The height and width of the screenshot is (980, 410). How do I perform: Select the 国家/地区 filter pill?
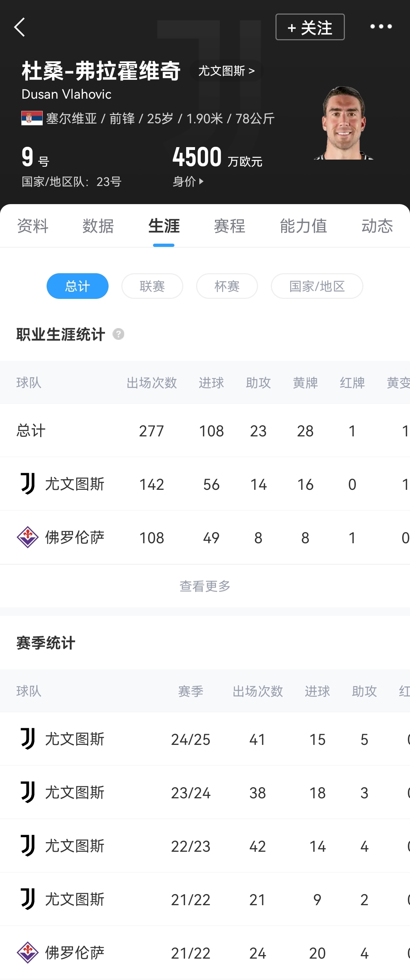point(317,286)
